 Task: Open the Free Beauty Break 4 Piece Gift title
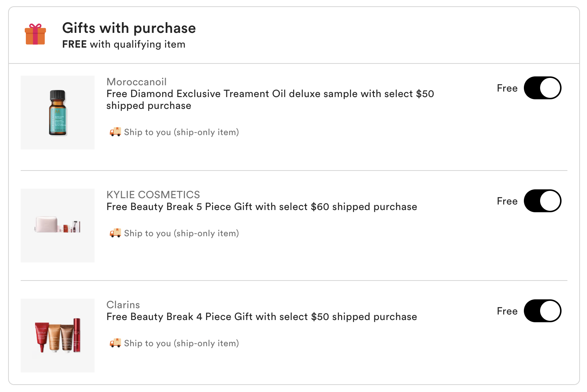pyautogui.click(x=262, y=317)
